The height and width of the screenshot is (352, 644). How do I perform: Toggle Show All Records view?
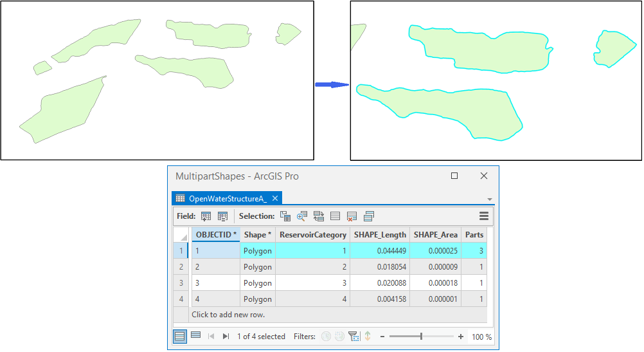tap(179, 337)
